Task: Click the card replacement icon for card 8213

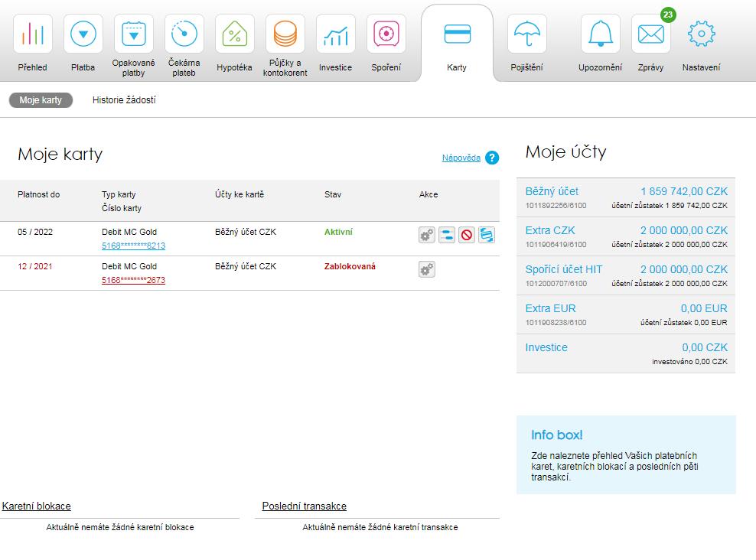Action: coord(487,235)
